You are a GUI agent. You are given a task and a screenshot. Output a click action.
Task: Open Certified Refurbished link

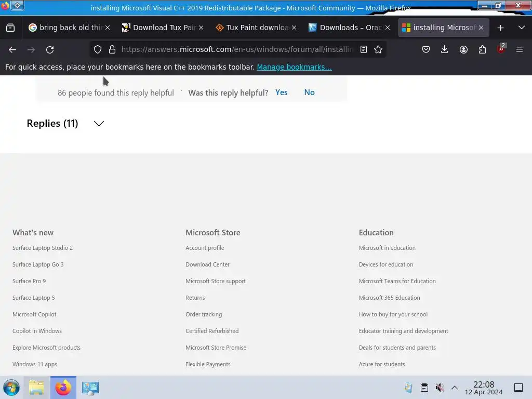point(212,331)
